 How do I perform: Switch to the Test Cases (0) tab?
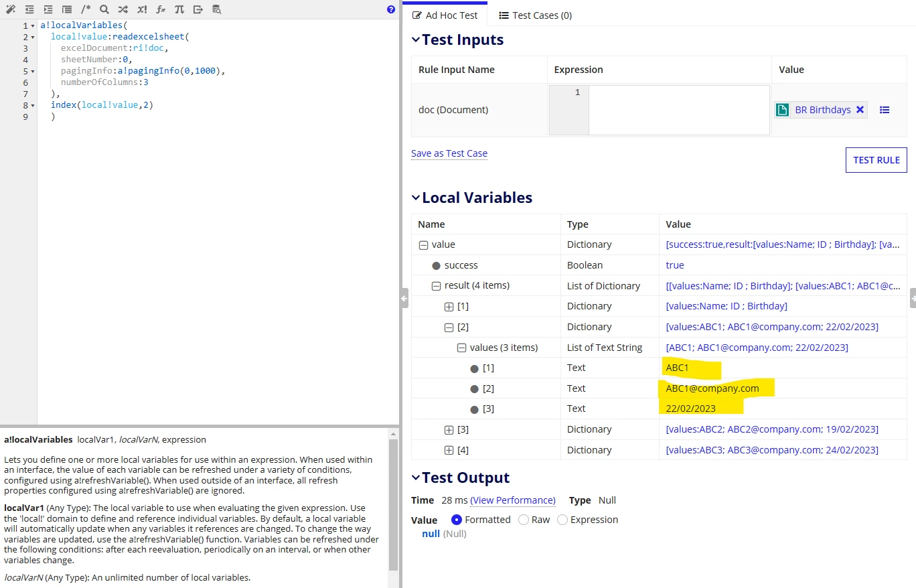click(x=535, y=15)
